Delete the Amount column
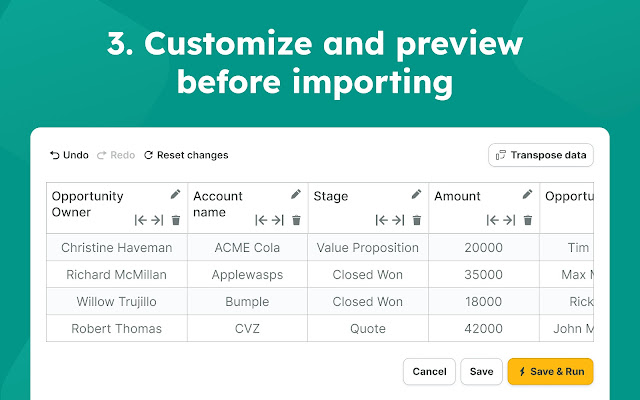The height and width of the screenshot is (400, 640). pos(528,220)
